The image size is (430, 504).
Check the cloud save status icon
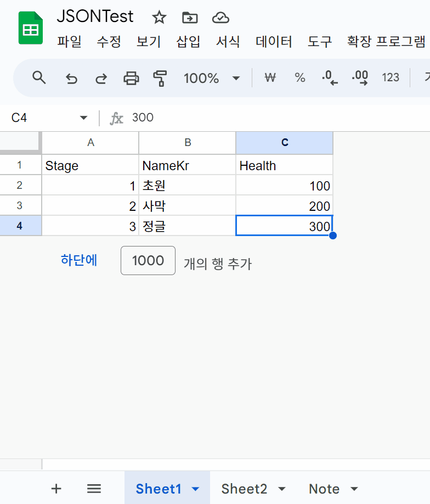(220, 18)
